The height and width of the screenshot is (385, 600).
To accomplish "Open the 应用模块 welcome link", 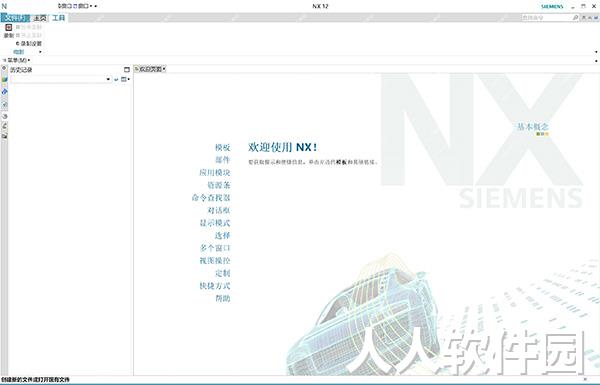I will coord(215,173).
